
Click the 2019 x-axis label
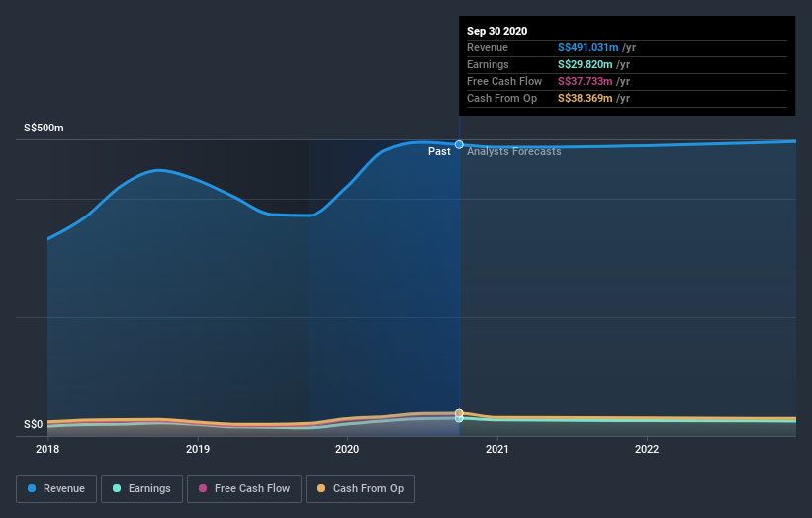(197, 449)
